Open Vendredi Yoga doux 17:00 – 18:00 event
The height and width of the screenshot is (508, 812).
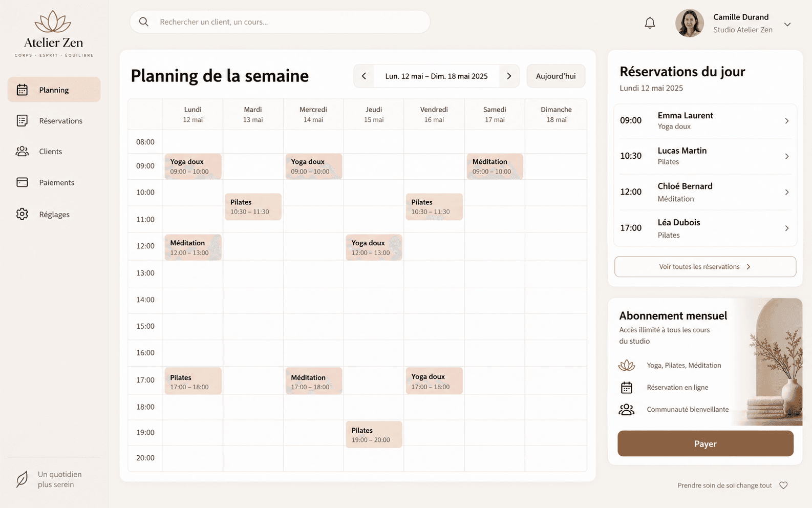pyautogui.click(x=434, y=381)
